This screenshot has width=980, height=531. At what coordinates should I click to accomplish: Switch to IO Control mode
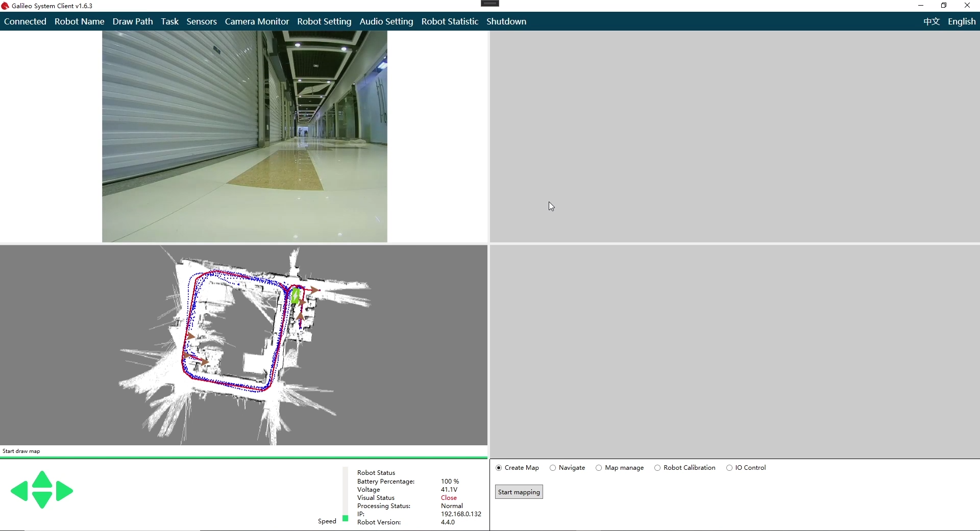click(x=729, y=468)
